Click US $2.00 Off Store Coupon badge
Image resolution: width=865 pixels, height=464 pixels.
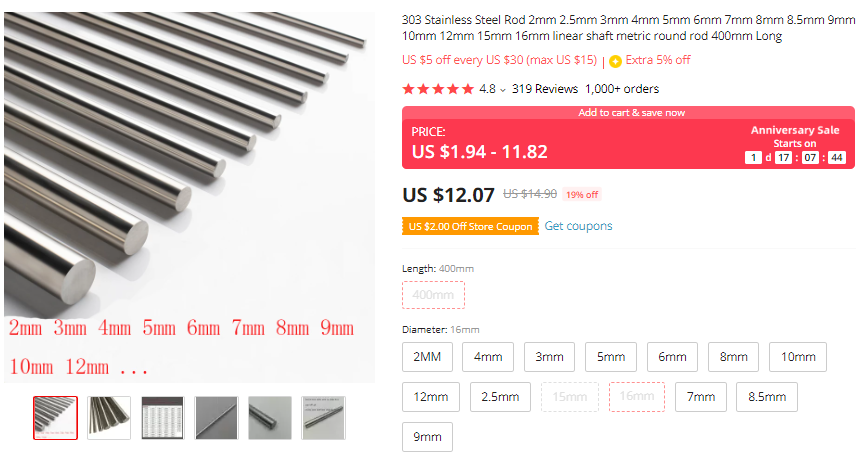(470, 226)
